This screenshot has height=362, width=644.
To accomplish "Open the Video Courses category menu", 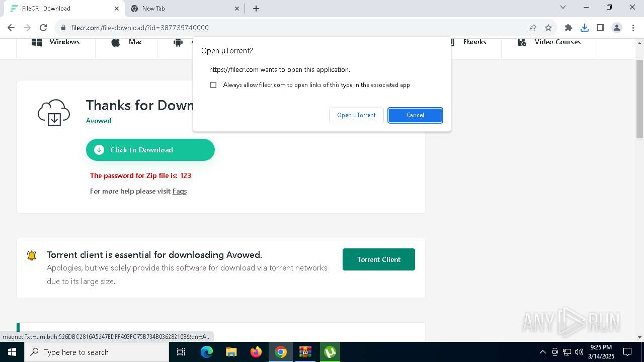I will click(549, 42).
